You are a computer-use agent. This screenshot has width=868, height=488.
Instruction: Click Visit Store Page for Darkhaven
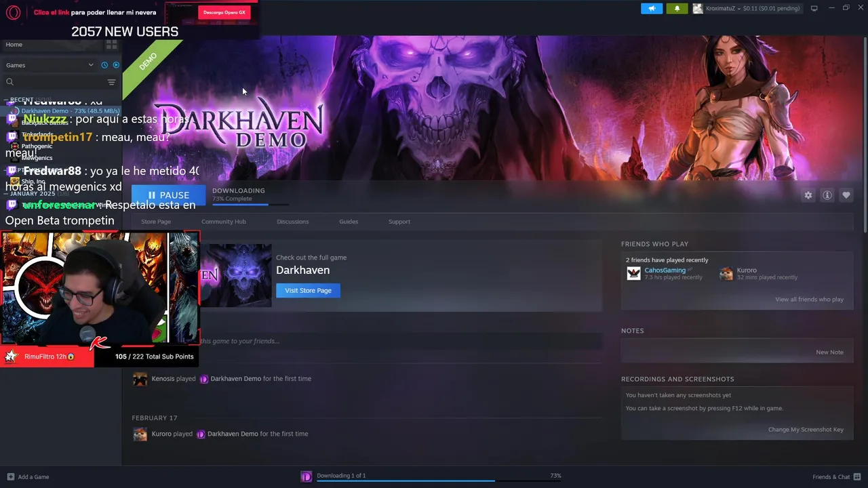(308, 290)
